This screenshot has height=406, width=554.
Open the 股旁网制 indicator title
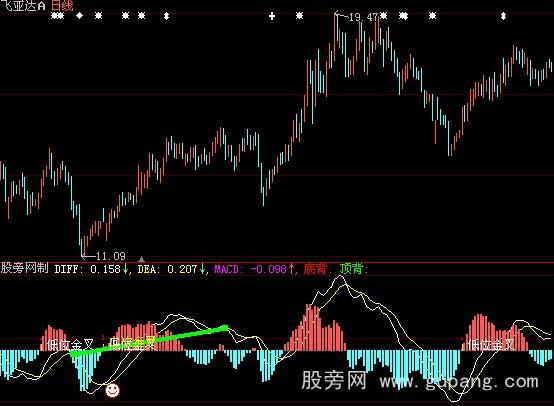(24, 268)
